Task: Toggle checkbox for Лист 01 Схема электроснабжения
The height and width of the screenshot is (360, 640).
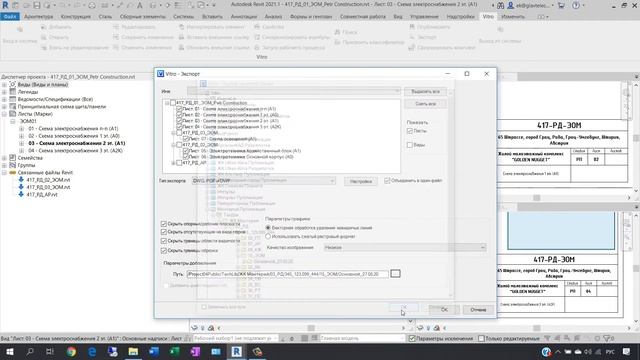Action: [179, 109]
